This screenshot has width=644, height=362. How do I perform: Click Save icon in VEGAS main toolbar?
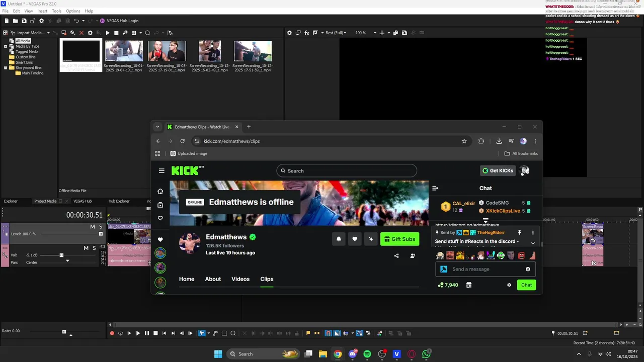click(24, 21)
